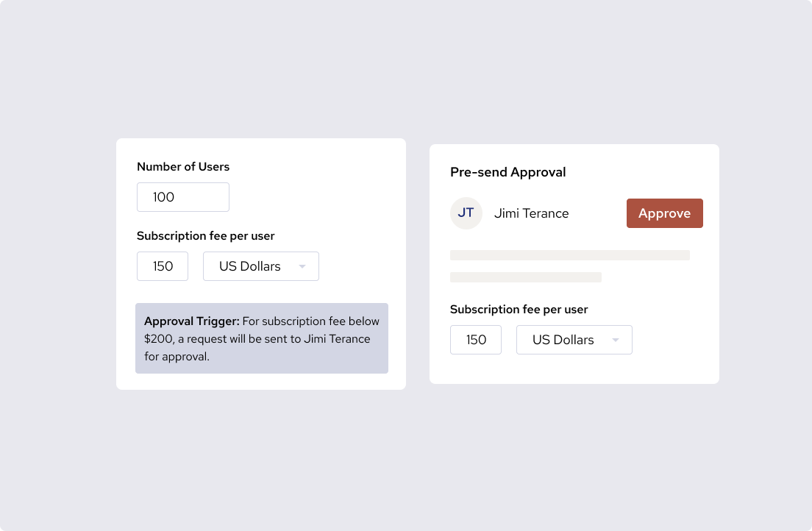Click the subscription fee input showing 150
Image resolution: width=812 pixels, height=531 pixels.
point(162,266)
